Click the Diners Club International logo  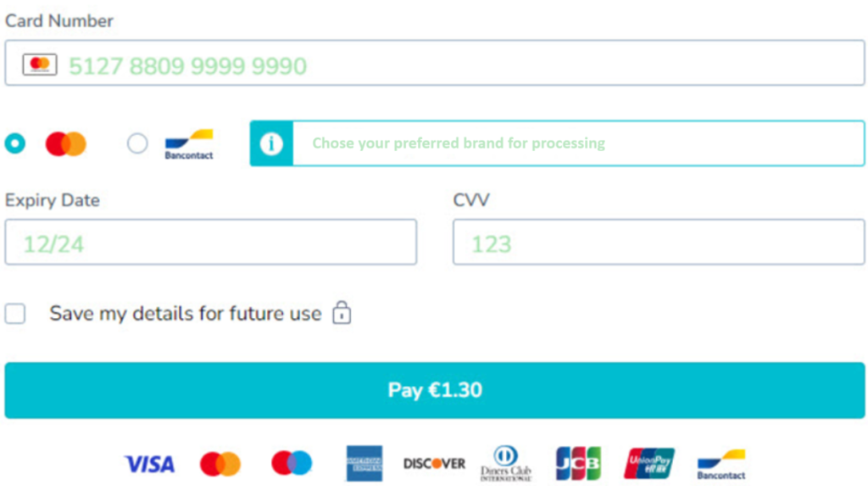[x=505, y=463]
